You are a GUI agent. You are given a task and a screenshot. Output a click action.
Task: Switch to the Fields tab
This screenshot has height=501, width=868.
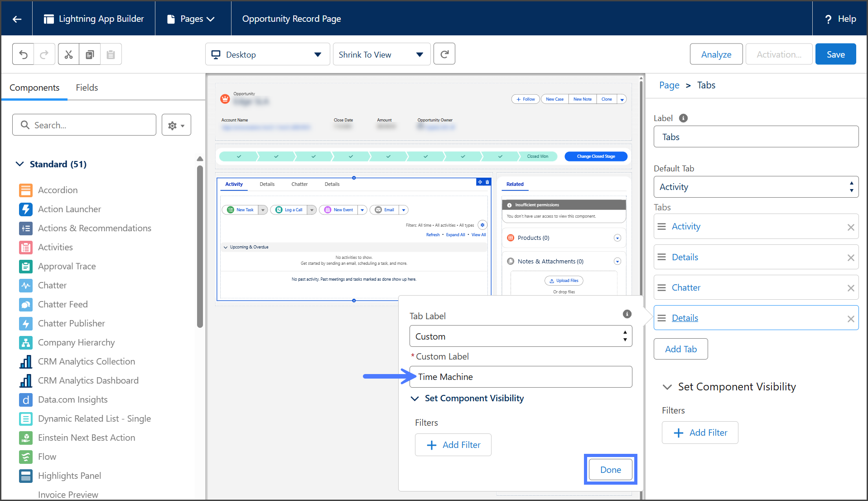pos(87,88)
